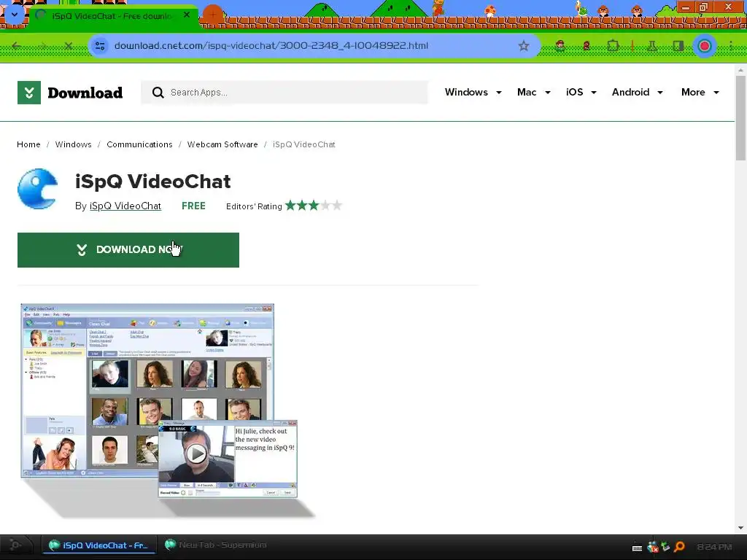Click the search magnifier icon
747x560 pixels.
pos(158,93)
